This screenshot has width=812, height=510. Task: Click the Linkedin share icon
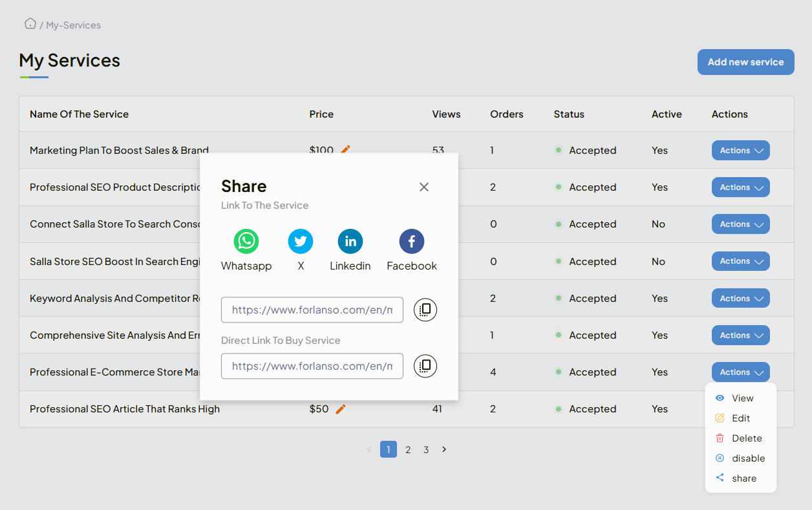350,242
